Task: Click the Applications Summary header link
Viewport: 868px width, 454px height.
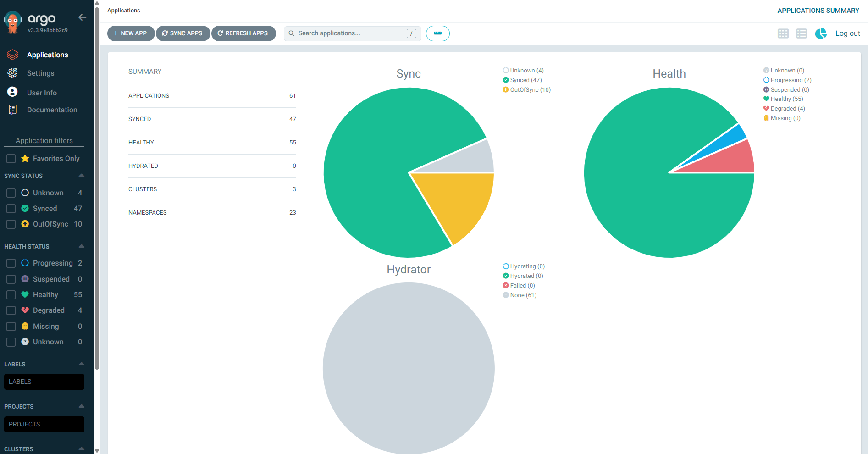Action: click(818, 11)
